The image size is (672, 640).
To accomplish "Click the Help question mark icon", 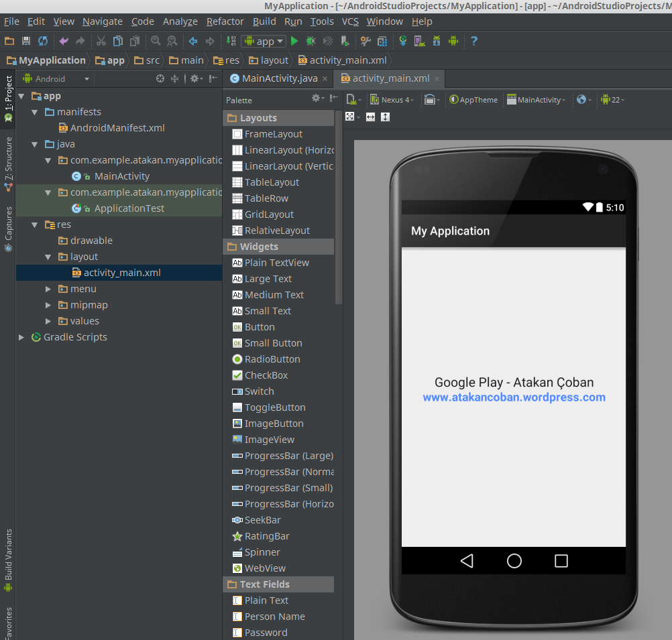I will pyautogui.click(x=474, y=41).
